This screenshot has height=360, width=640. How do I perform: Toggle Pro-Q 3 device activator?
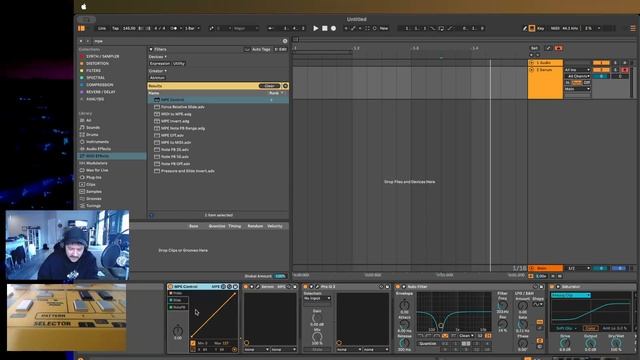305,287
